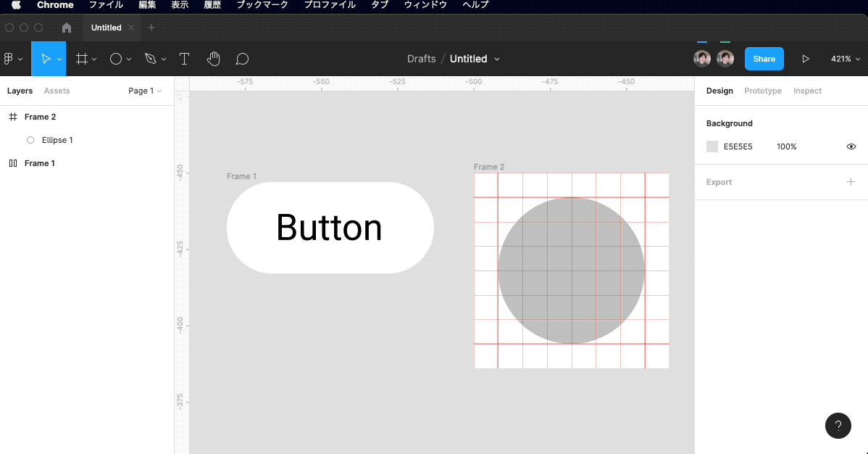Open the 421% zoom dropdown

click(x=846, y=59)
